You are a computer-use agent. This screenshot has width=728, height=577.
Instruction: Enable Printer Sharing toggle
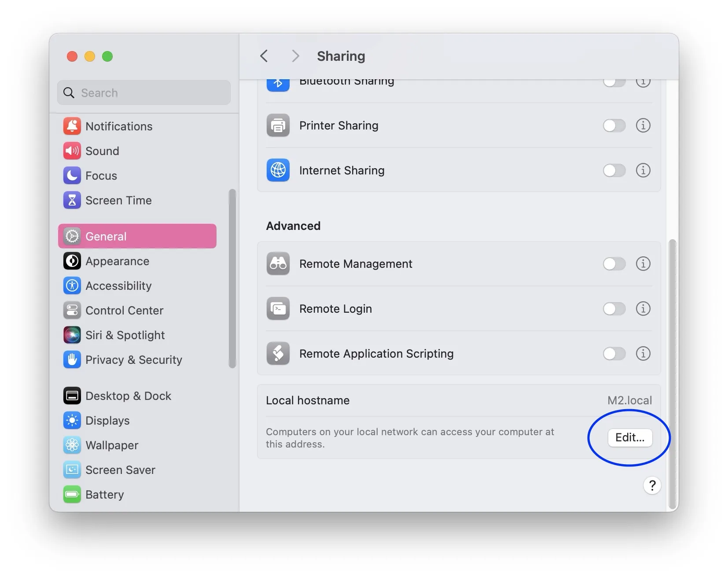tap(614, 126)
